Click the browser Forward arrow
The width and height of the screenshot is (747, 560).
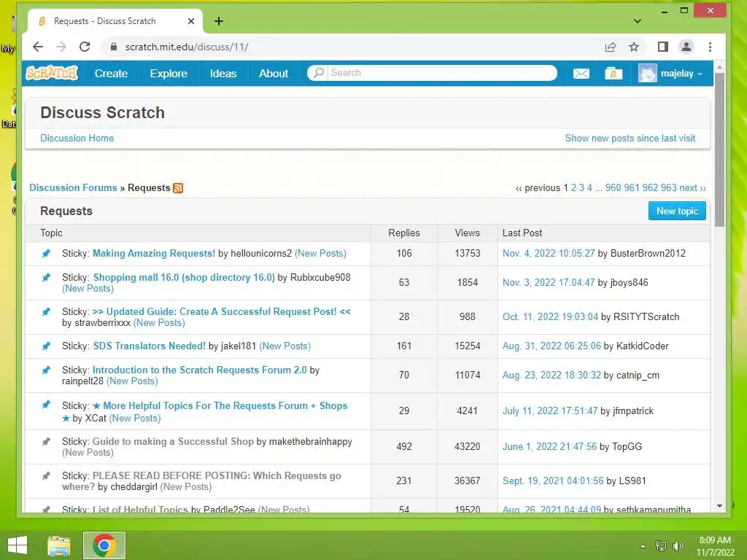(x=61, y=47)
